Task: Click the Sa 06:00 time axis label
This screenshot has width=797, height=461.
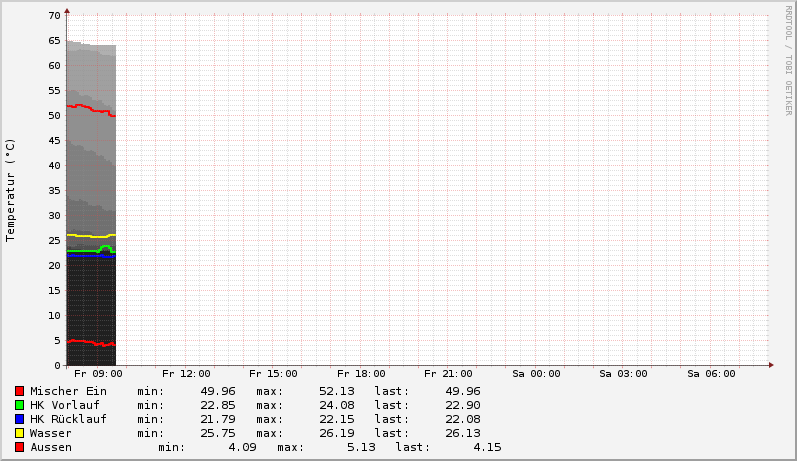Action: point(711,374)
